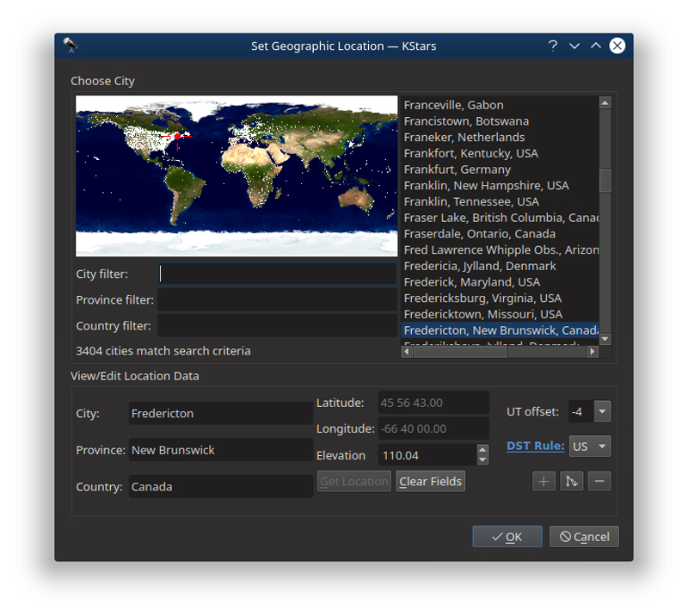Click the down arrow on the Elevation stepper
Viewport: 688px width, 616px height.
[482, 459]
